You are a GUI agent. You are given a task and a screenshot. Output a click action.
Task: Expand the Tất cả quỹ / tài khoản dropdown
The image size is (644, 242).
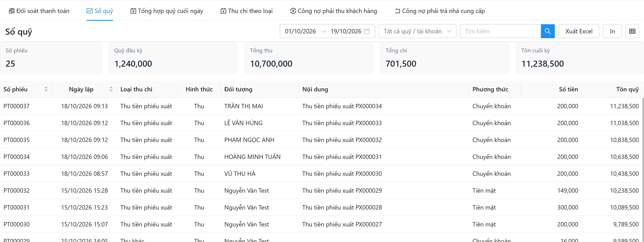click(x=417, y=31)
